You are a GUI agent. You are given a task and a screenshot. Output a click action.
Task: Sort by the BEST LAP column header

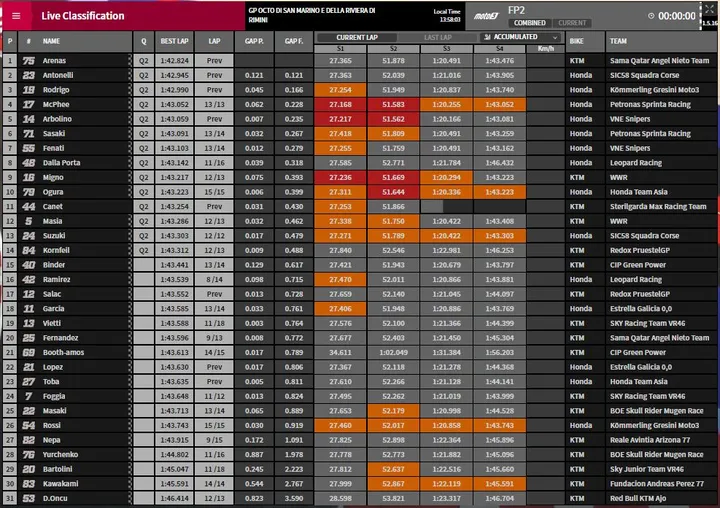point(174,41)
